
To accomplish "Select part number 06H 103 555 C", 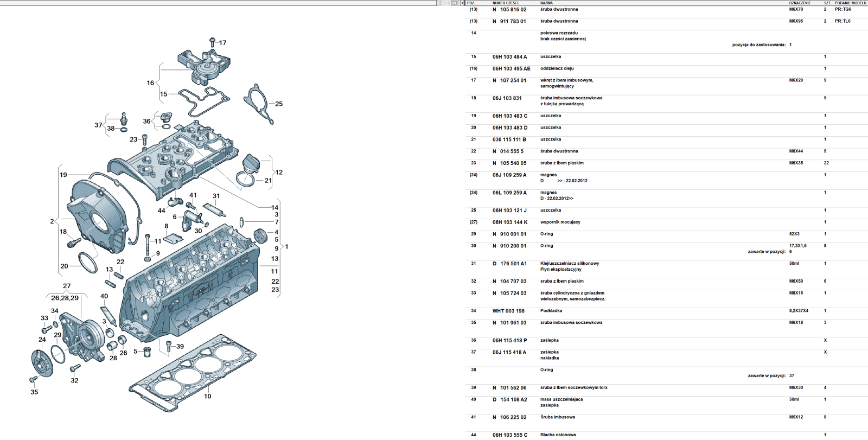I will (x=509, y=435).
